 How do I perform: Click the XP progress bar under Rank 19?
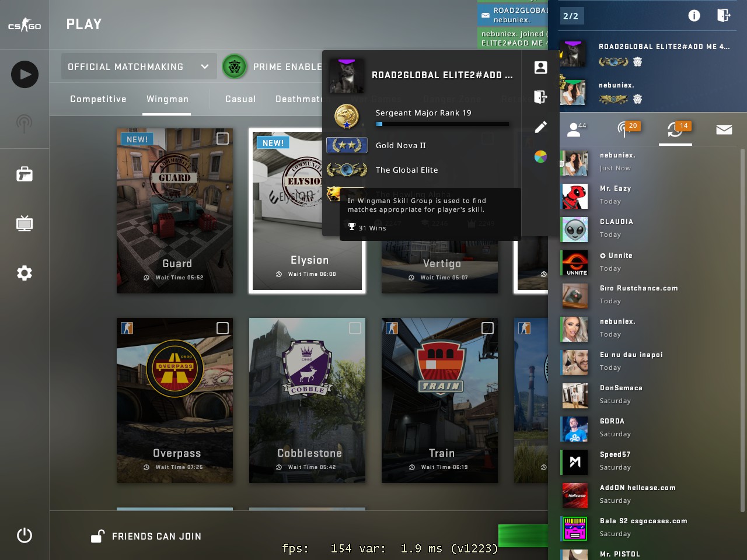[442, 124]
